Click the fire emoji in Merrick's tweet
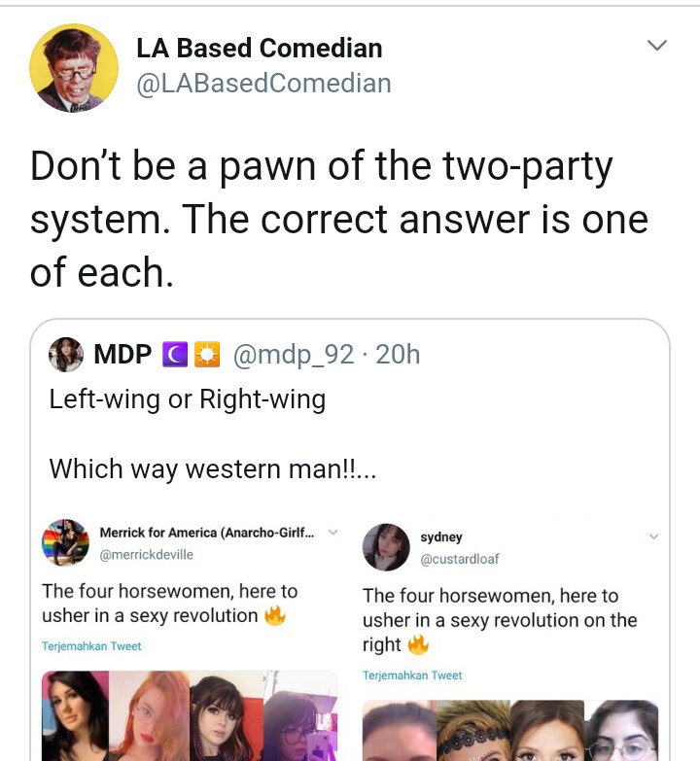 pyautogui.click(x=275, y=616)
